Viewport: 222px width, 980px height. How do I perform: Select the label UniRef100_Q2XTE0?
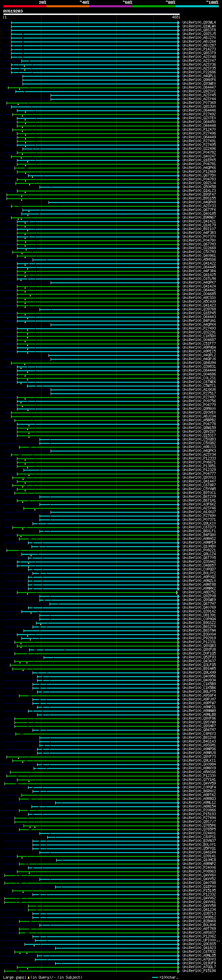coord(199,118)
